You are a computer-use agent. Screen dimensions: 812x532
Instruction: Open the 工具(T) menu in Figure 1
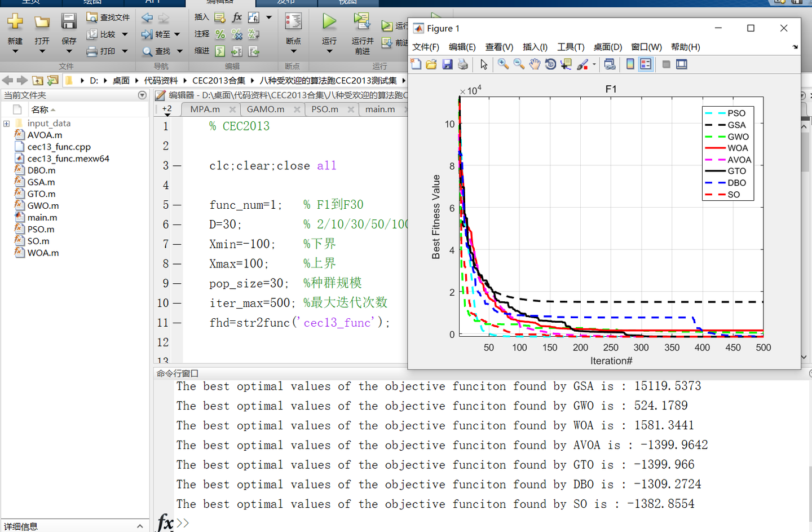pyautogui.click(x=571, y=47)
